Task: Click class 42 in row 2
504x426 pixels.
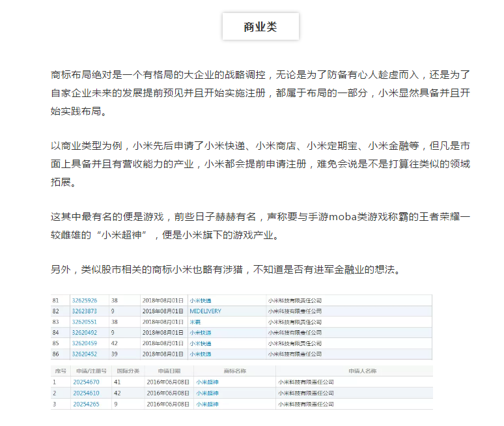Action: tap(117, 393)
